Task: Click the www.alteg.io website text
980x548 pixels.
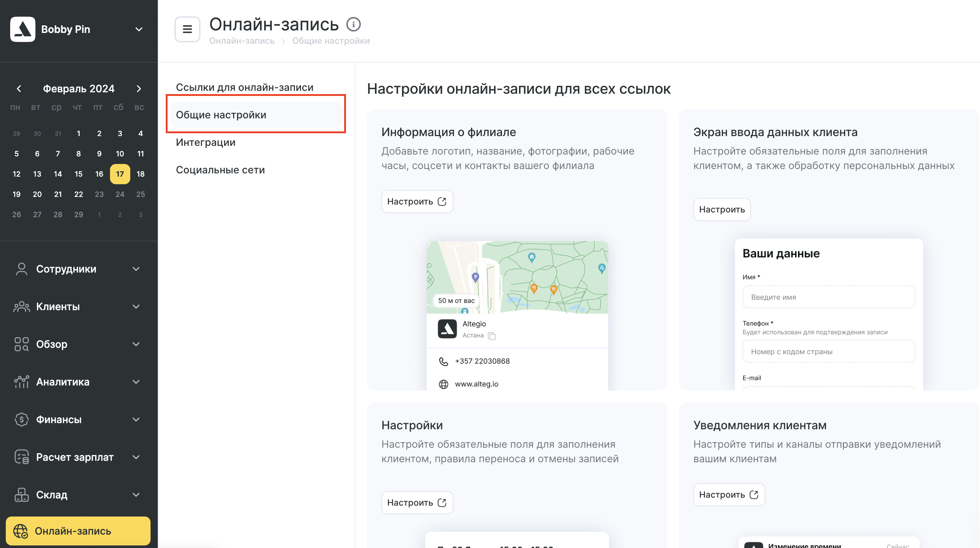Action: tap(476, 384)
